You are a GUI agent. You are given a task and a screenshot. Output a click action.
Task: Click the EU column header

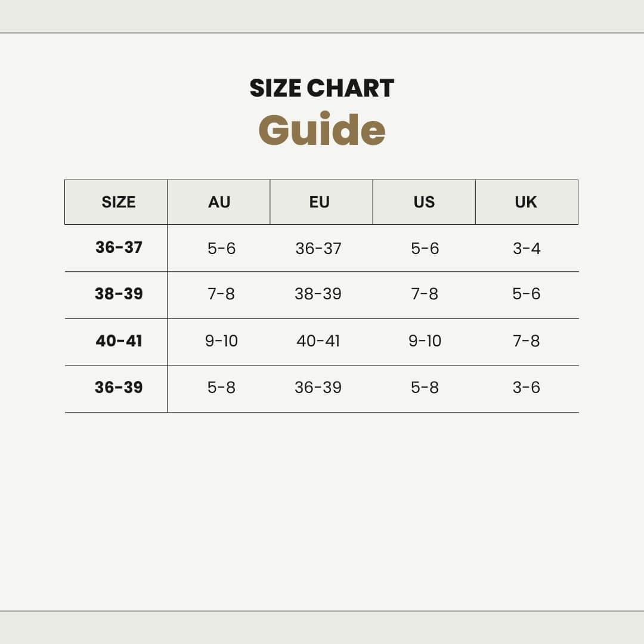pyautogui.click(x=320, y=202)
